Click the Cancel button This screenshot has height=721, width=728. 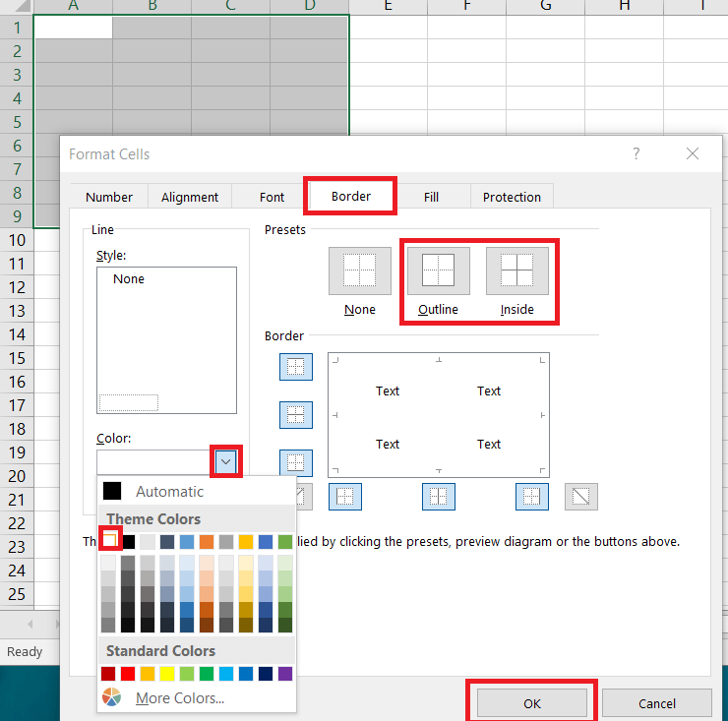tap(656, 703)
